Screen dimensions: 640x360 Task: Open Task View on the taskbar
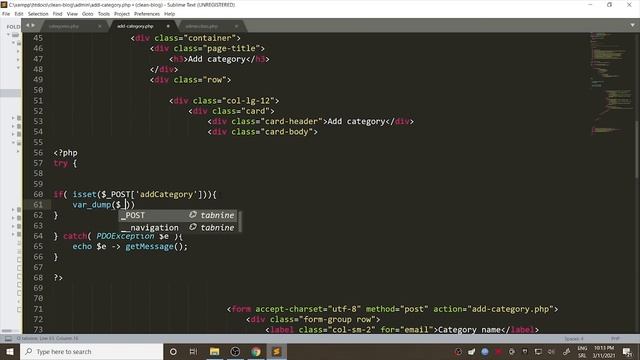[193, 351]
